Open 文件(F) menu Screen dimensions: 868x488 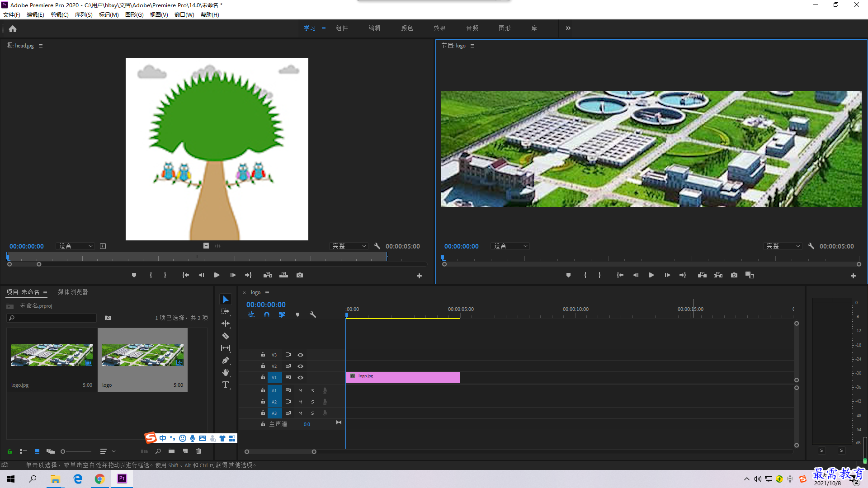coord(12,15)
